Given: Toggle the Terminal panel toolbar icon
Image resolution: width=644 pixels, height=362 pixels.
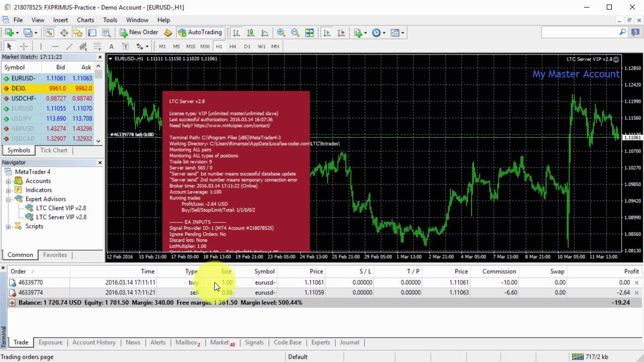Looking at the screenshot, I should (92, 33).
